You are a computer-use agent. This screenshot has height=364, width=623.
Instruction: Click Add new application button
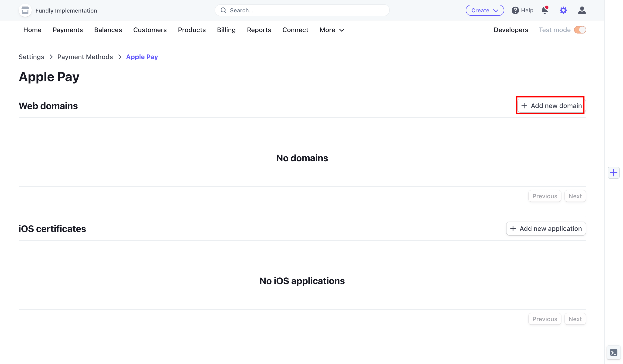(x=546, y=229)
